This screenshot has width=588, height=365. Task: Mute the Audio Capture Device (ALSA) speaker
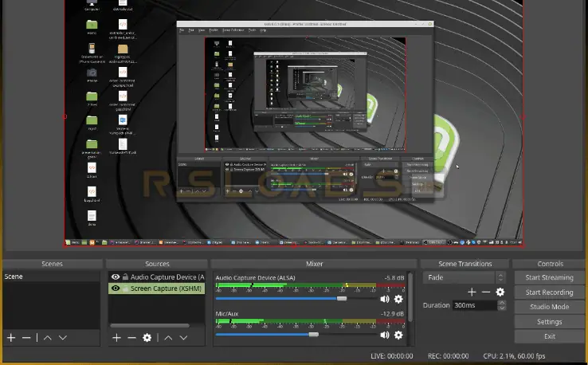[385, 299]
